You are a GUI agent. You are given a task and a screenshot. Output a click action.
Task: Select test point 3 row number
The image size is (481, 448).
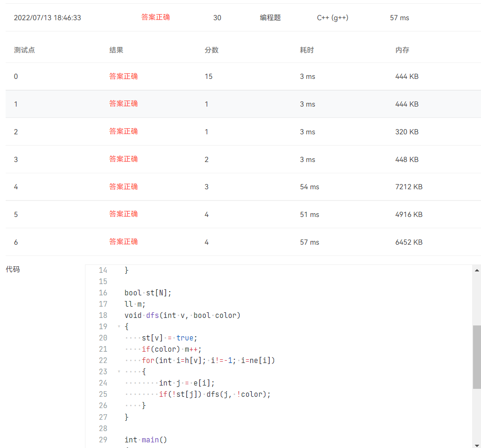point(16,160)
